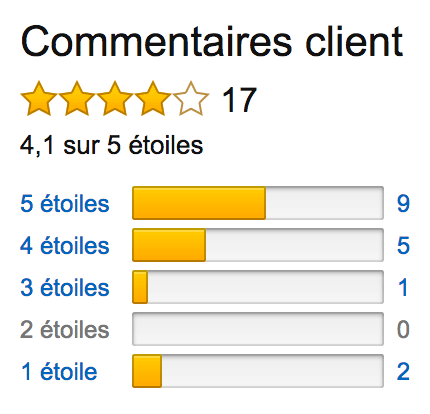Click the empty 2 étoiles histogram bar
This screenshot has height=414, width=430.
258,329
